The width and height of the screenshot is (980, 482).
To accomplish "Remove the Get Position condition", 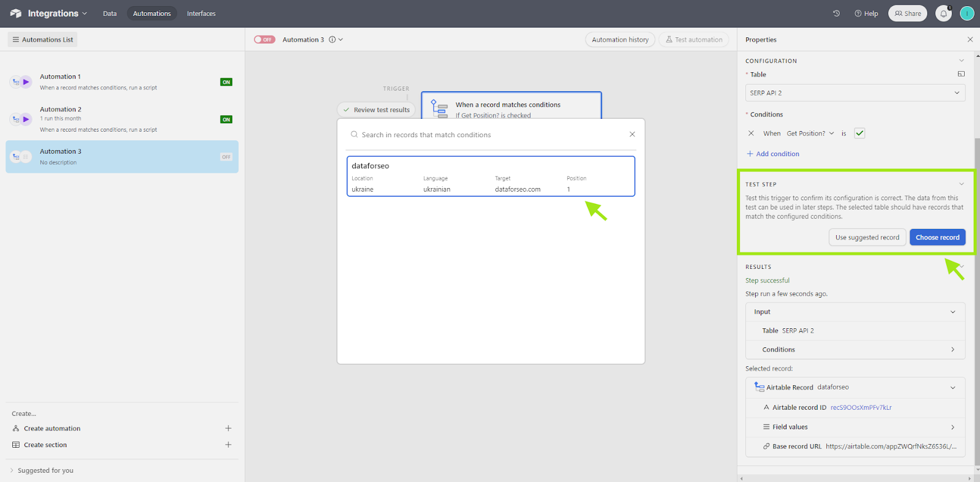I will (x=751, y=133).
